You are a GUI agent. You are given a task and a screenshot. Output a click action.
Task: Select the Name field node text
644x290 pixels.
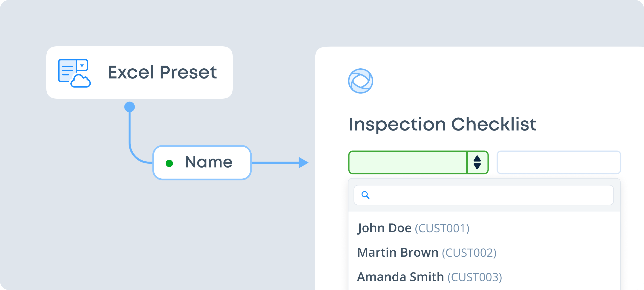209,162
